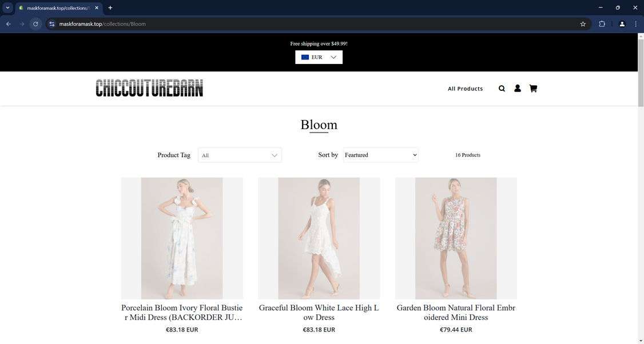644x344 pixels.
Task: Open the browser extensions puzzle icon
Action: (x=602, y=24)
